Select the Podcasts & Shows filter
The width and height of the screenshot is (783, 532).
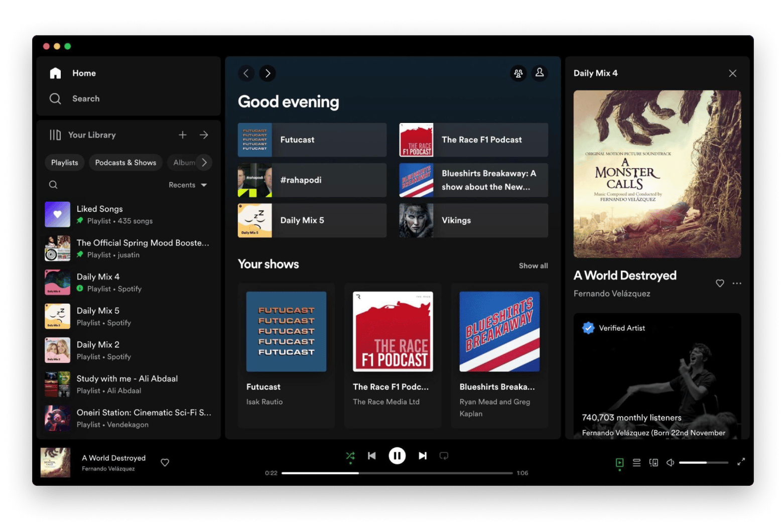pos(125,163)
